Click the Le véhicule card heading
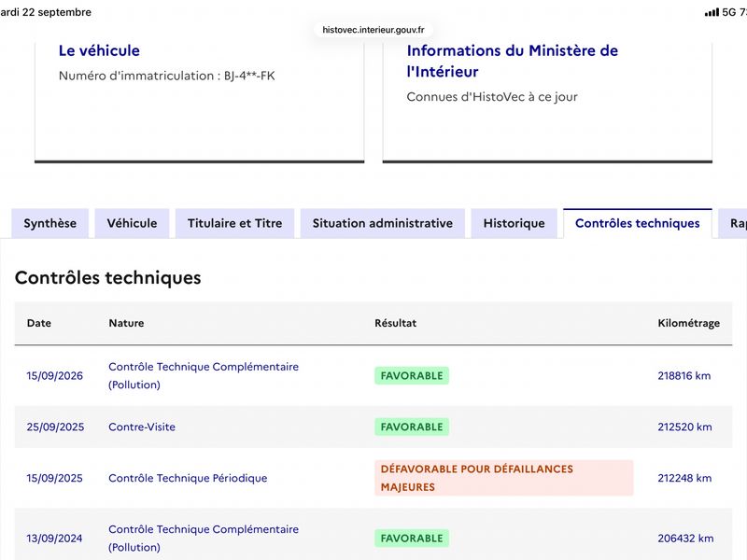 point(99,50)
